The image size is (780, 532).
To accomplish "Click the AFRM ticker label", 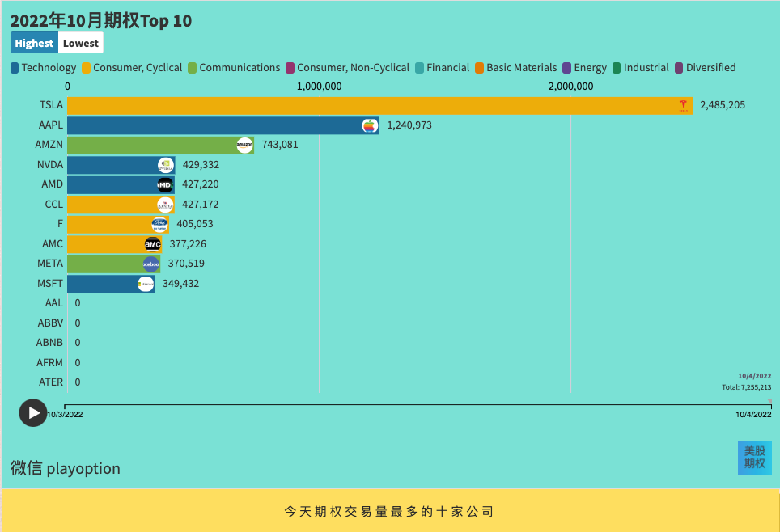I will (x=49, y=363).
